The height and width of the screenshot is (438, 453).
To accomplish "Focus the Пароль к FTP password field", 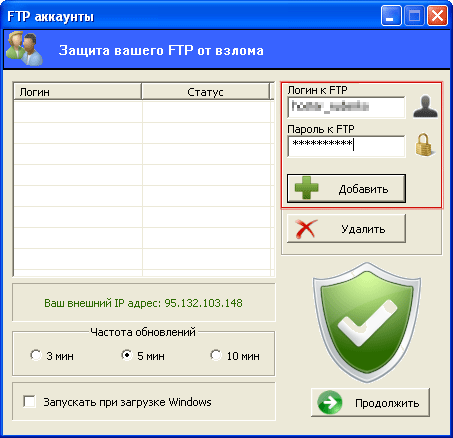I will (346, 146).
